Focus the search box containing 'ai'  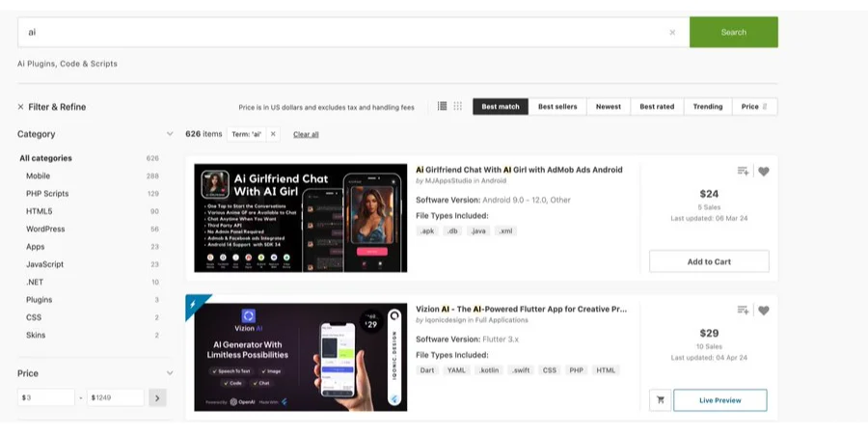353,32
